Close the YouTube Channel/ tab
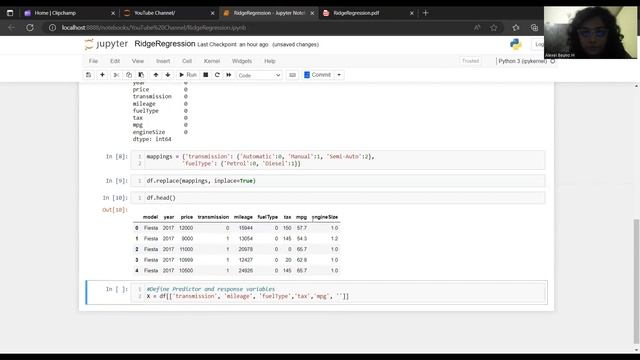Screen dimensions: 640x360 click(x=212, y=13)
